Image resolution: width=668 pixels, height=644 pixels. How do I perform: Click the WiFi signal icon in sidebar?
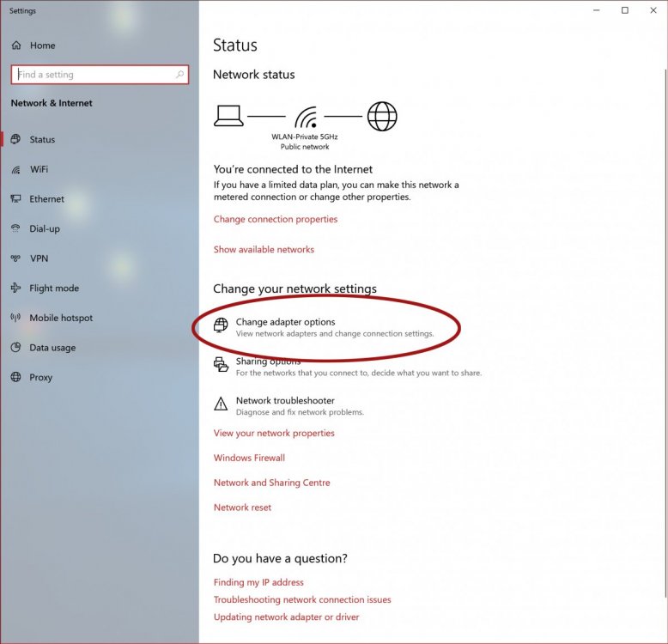[15, 169]
